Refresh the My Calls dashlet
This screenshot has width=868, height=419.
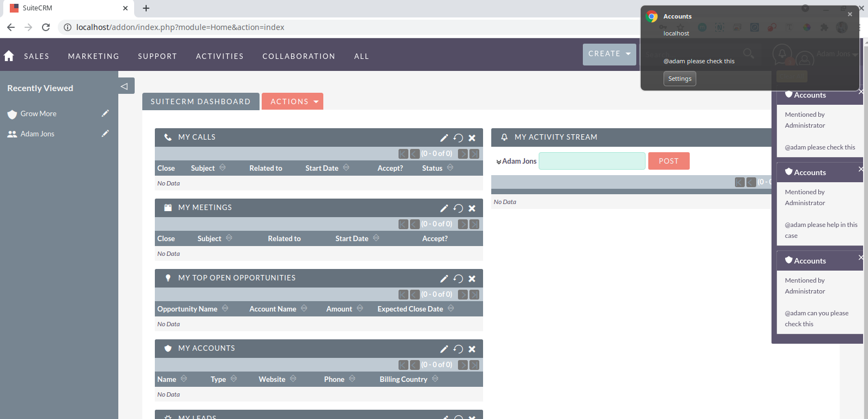coord(458,138)
